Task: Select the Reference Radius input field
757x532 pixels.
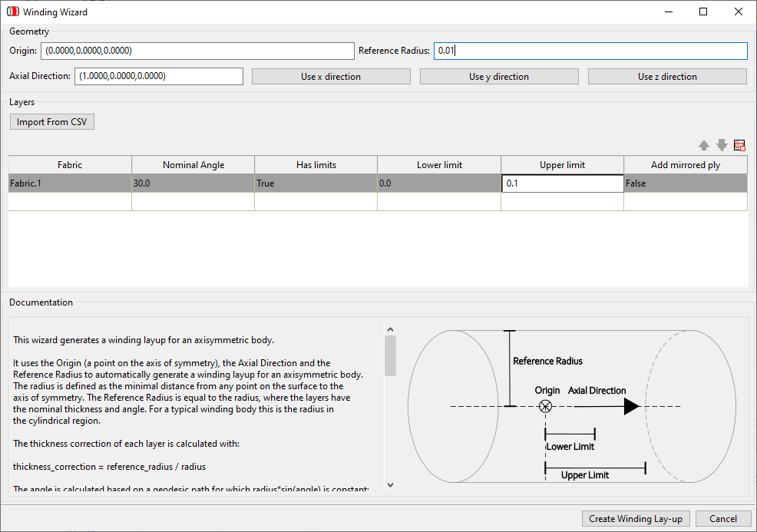Action: pos(590,51)
